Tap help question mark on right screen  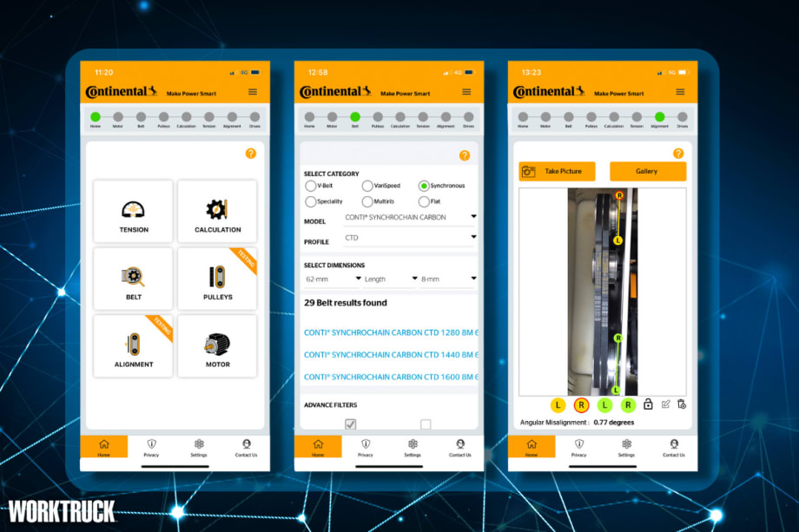[678, 154]
